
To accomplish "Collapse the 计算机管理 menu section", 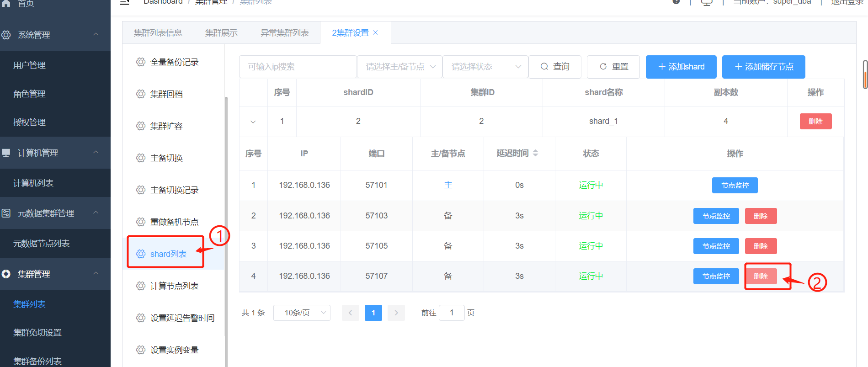I will 96,152.
